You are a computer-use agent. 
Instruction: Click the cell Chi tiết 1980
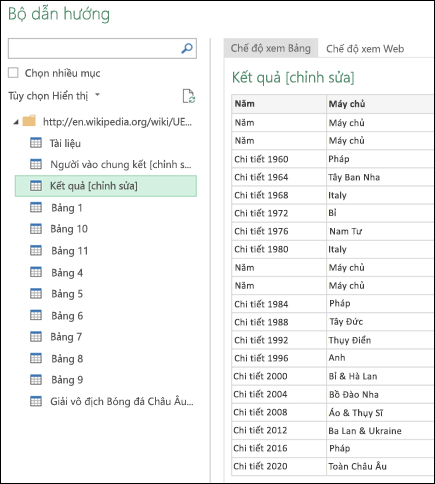coord(279,249)
